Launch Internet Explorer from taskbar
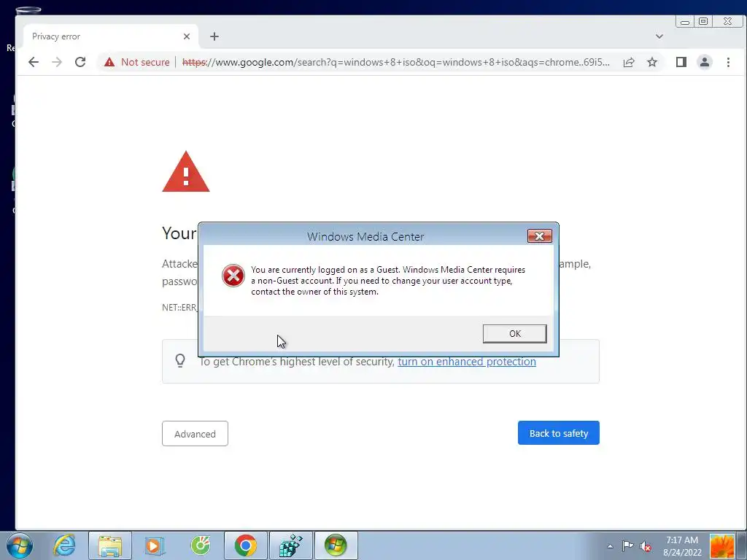The height and width of the screenshot is (560, 747). (64, 545)
